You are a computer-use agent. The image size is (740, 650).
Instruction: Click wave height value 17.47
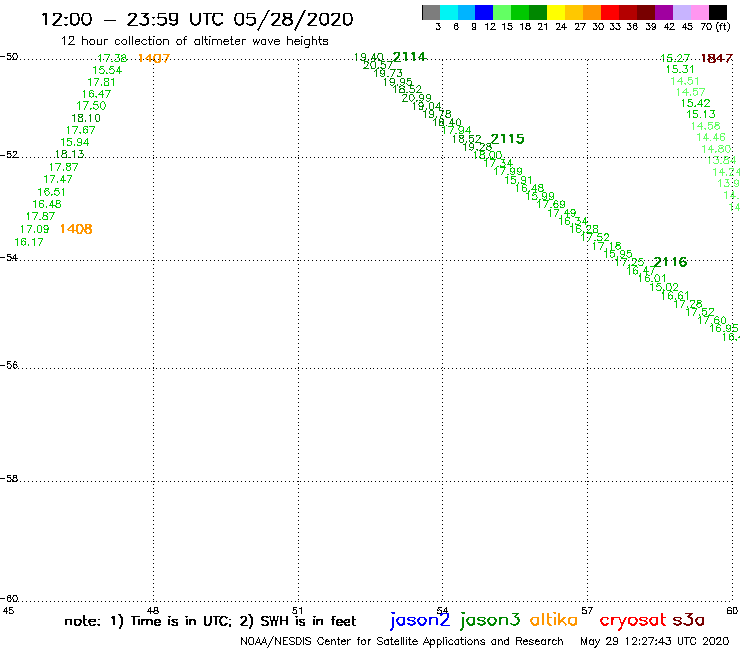tap(58, 179)
